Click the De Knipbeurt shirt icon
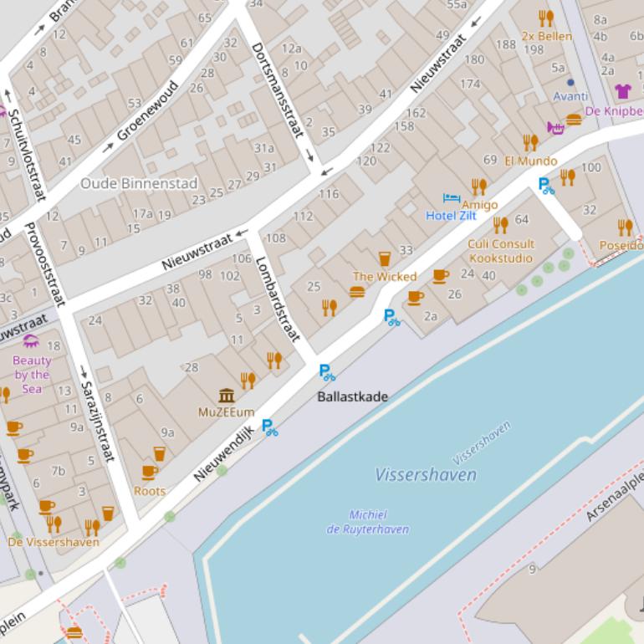This screenshot has width=644, height=644. point(622,91)
